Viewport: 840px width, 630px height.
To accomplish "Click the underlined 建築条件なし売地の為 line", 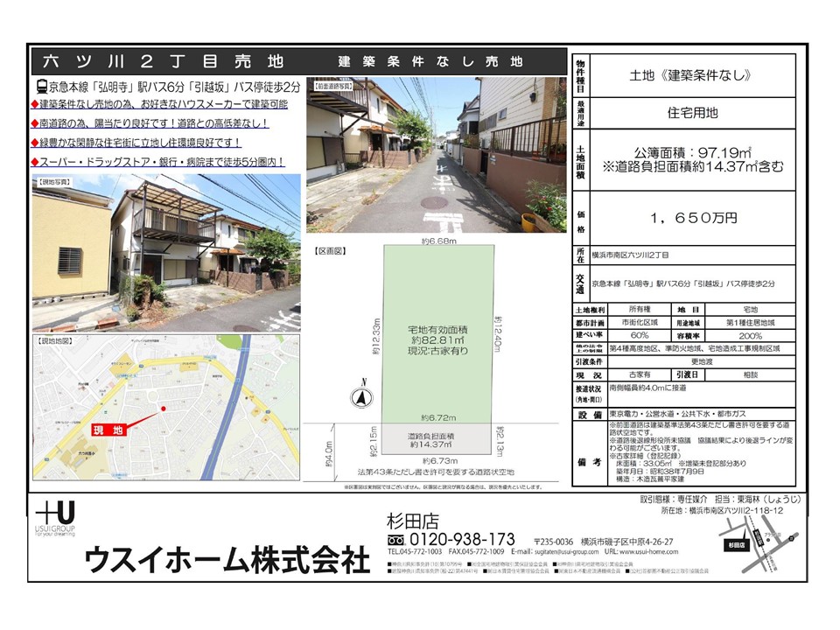I will point(163,104).
